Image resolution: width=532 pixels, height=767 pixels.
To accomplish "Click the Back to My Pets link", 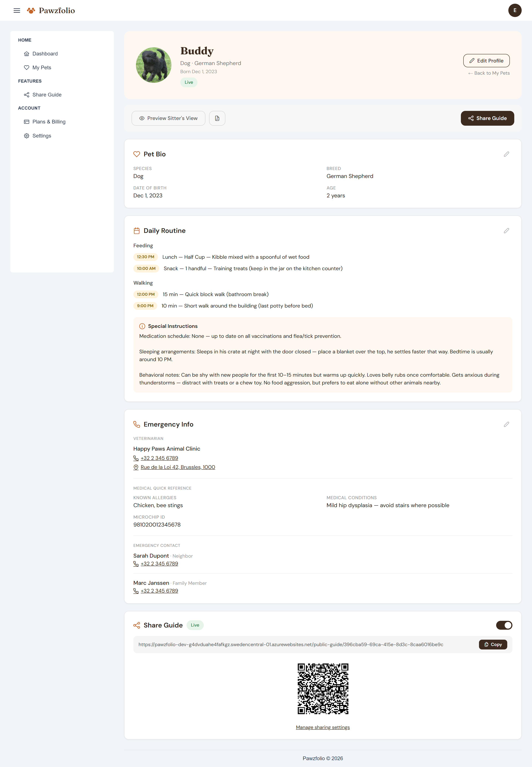I will [x=489, y=73].
